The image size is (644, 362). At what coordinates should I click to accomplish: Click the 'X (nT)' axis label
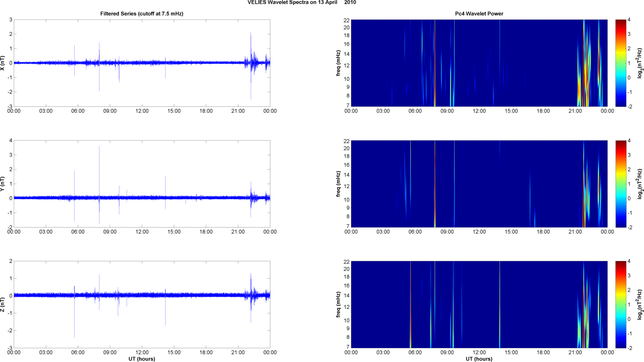(x=3, y=63)
